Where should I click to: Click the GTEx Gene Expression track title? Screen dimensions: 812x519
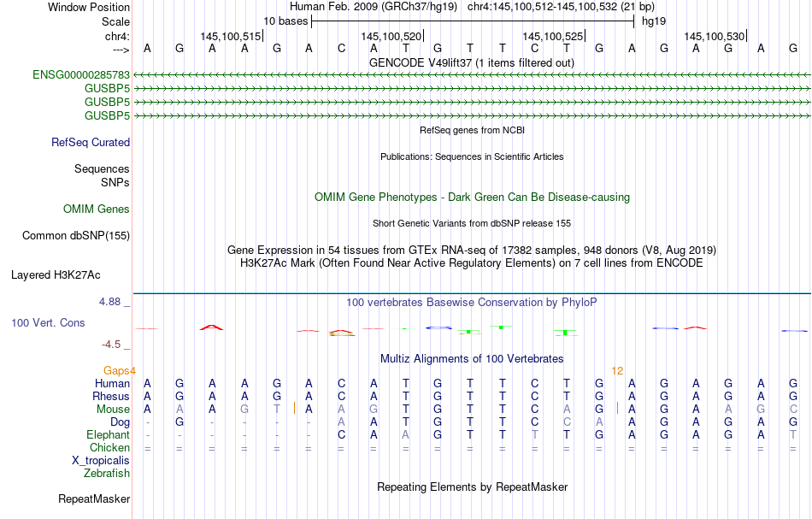[472, 251]
